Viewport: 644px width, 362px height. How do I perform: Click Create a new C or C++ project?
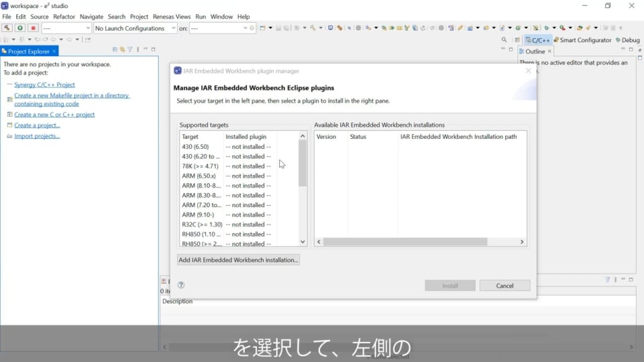(54, 115)
